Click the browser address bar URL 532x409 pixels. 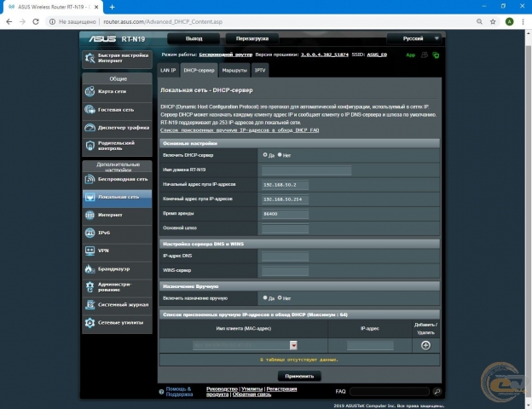(163, 21)
